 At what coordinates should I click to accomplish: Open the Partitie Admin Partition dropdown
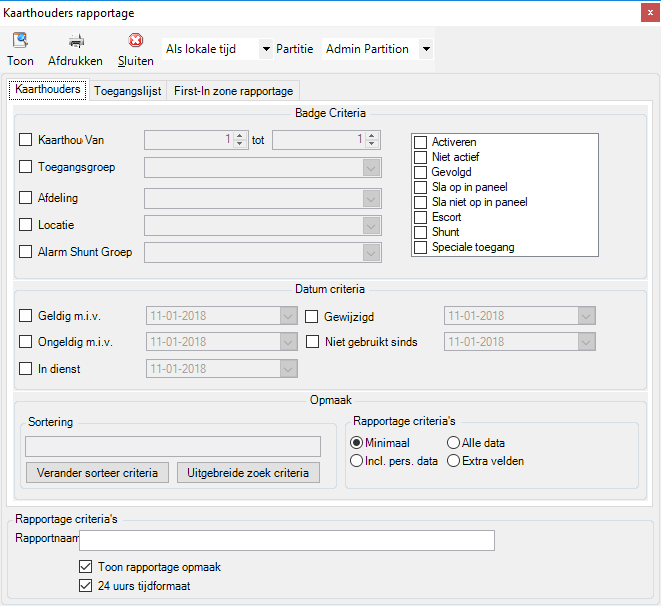[426, 49]
